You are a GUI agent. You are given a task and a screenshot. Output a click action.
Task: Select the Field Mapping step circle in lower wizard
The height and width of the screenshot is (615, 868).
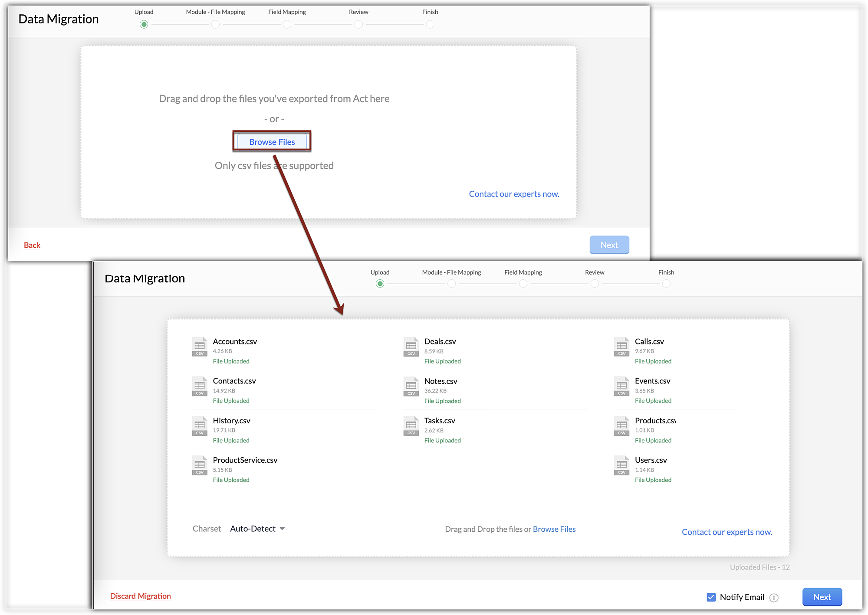pyautogui.click(x=523, y=284)
